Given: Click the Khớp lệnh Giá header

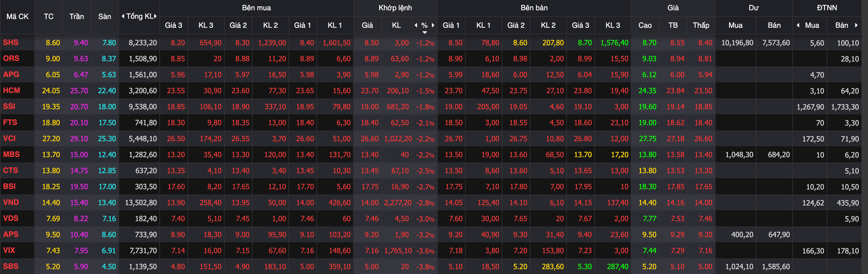Looking at the screenshot, I should 367,25.
